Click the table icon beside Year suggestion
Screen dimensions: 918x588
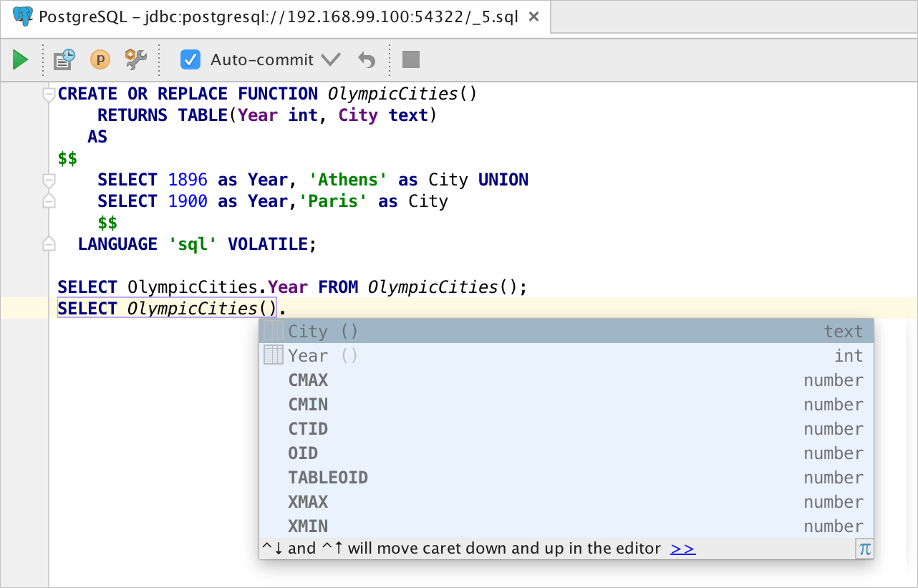274,355
